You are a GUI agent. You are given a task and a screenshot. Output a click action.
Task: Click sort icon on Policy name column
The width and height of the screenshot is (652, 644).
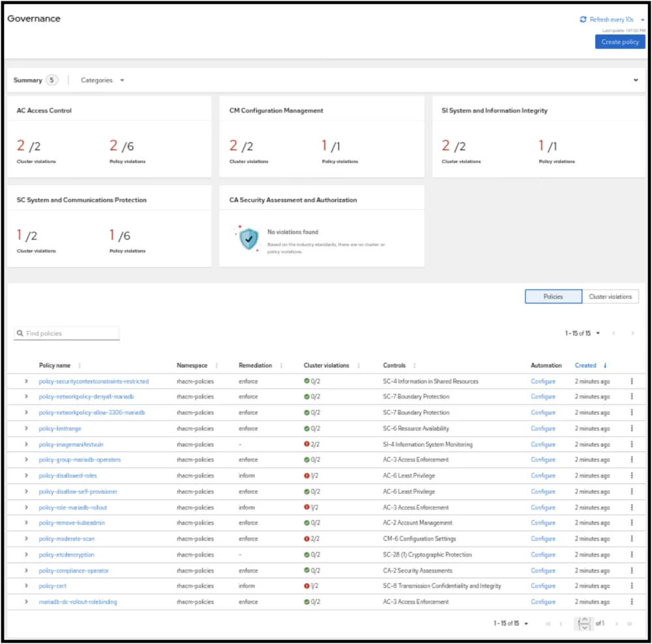coord(80,366)
